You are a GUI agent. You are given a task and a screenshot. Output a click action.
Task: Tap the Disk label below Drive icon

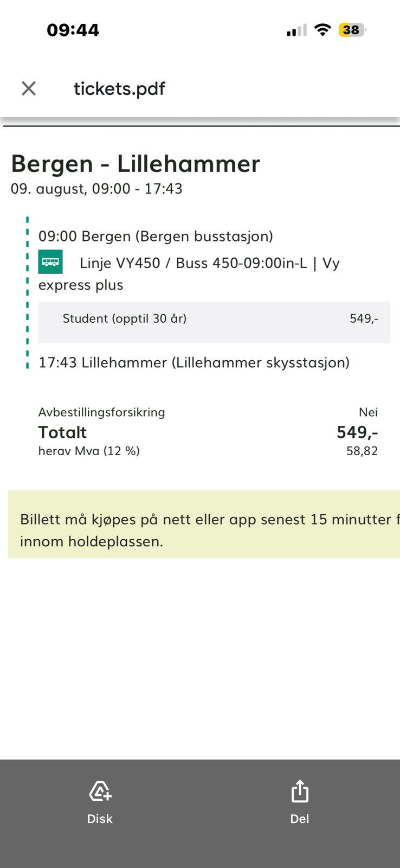pos(100,819)
